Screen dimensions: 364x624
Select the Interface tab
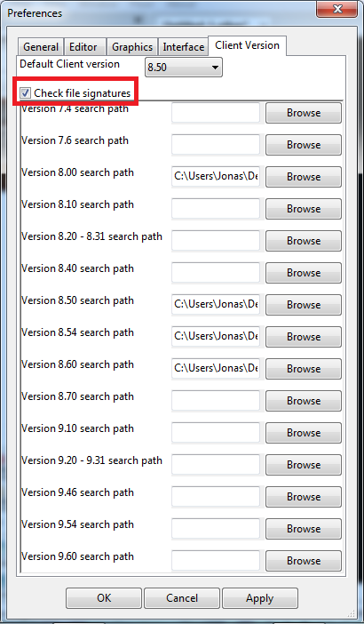pyautogui.click(x=183, y=47)
